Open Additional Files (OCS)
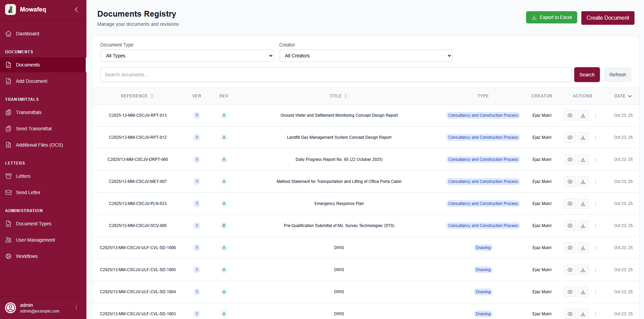This screenshot has width=644, height=319. pos(39,145)
